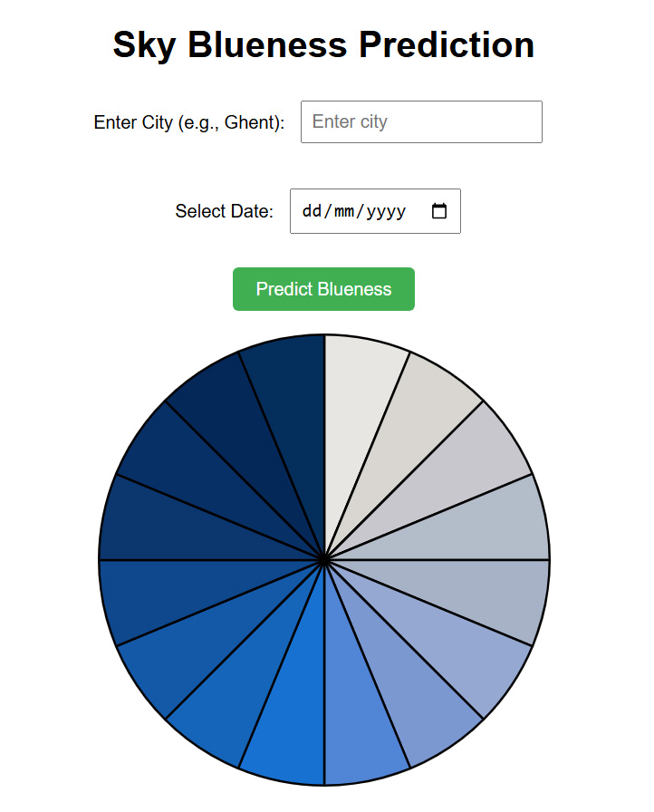Click the Sky Blueness Prediction heading
Screen dimensions: 654x812
323,44
